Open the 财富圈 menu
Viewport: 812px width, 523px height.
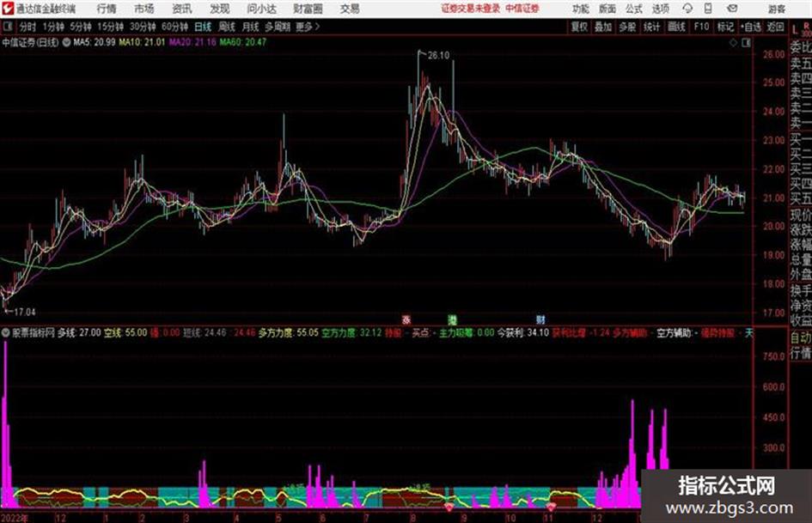[x=308, y=9]
